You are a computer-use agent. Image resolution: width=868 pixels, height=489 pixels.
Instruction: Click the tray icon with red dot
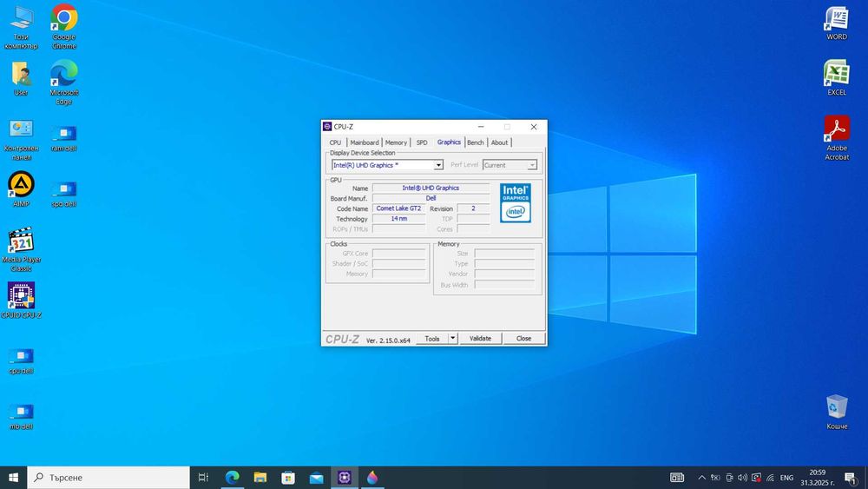(x=756, y=478)
